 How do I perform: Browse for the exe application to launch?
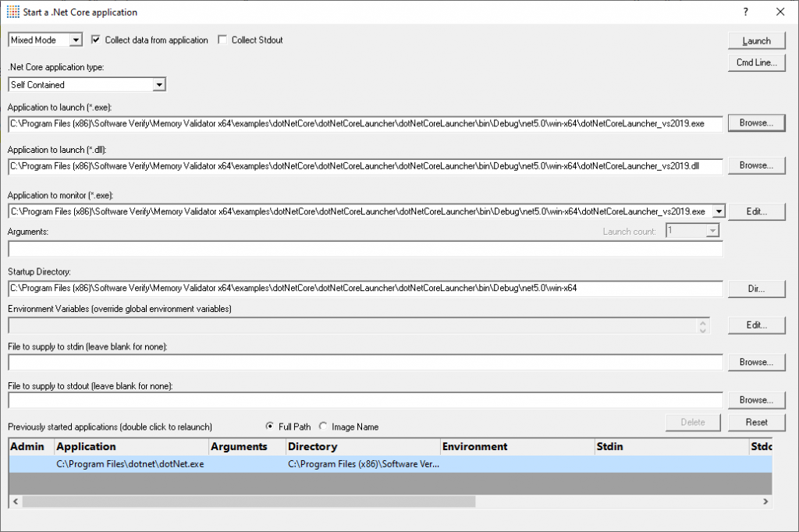click(x=756, y=122)
